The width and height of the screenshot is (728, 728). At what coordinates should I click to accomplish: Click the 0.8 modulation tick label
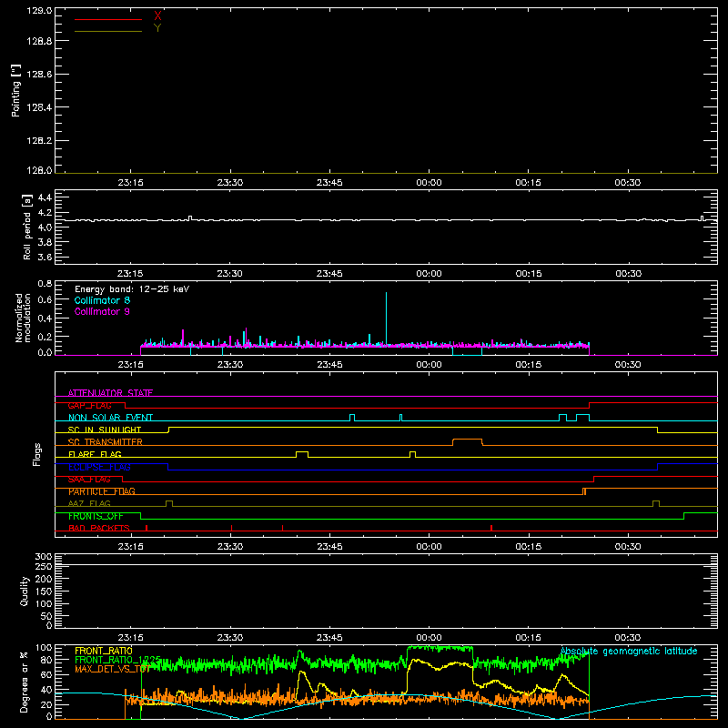pyautogui.click(x=45, y=283)
